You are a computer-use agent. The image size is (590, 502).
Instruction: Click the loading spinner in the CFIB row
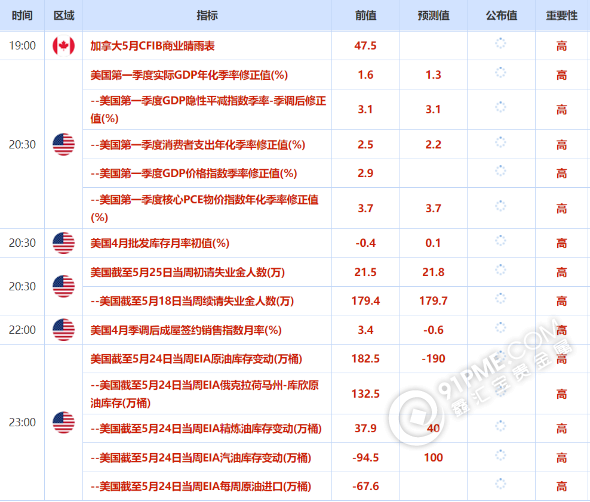500,44
